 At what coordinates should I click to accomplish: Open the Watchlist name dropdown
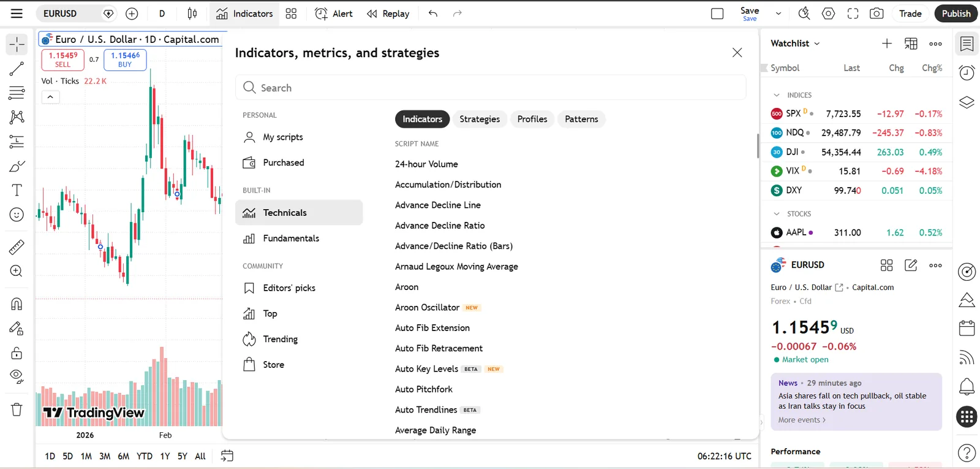(795, 44)
